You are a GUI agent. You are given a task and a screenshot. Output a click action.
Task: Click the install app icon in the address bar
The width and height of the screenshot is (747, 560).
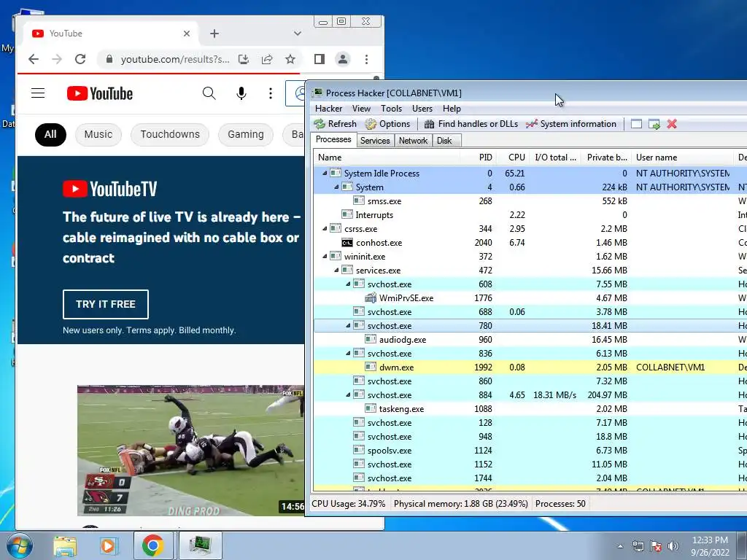coord(244,59)
